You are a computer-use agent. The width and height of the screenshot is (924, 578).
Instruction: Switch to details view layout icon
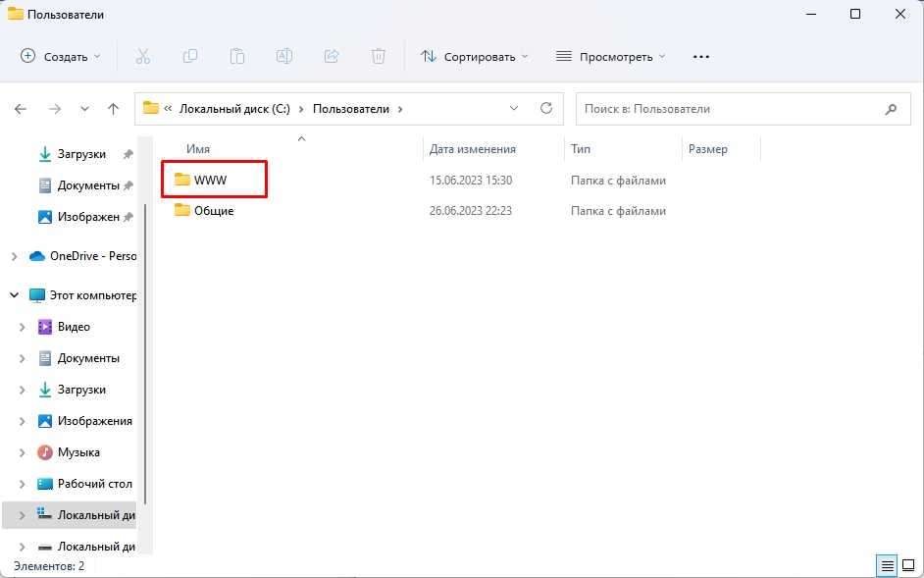point(887,565)
